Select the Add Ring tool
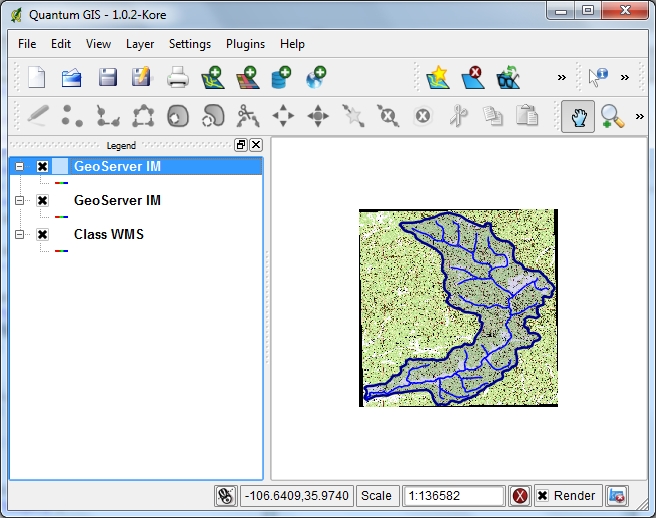The width and height of the screenshot is (656, 518). pos(178,116)
